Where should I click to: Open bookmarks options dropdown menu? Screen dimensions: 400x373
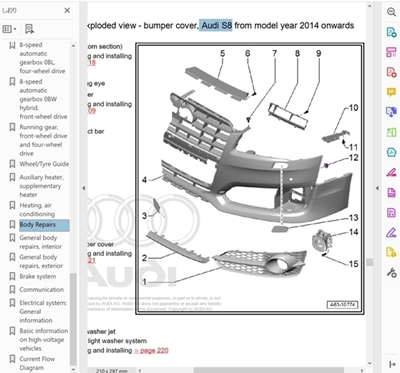click(x=9, y=29)
